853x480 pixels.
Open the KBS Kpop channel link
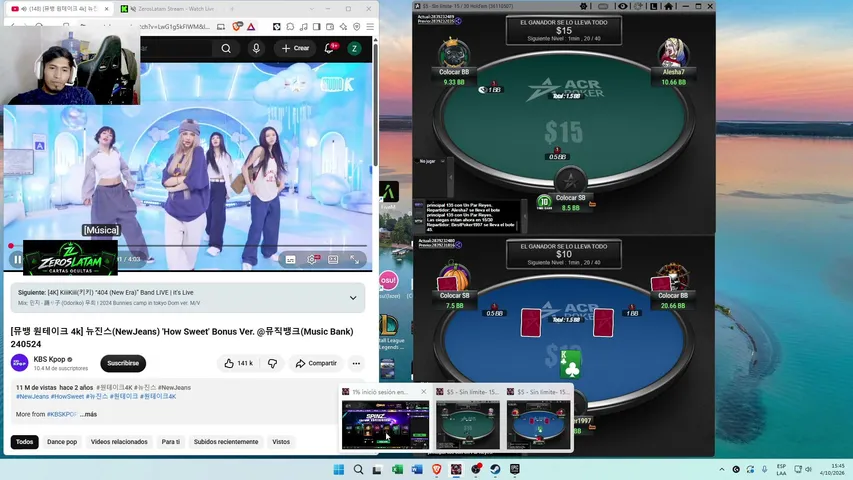click(50, 359)
